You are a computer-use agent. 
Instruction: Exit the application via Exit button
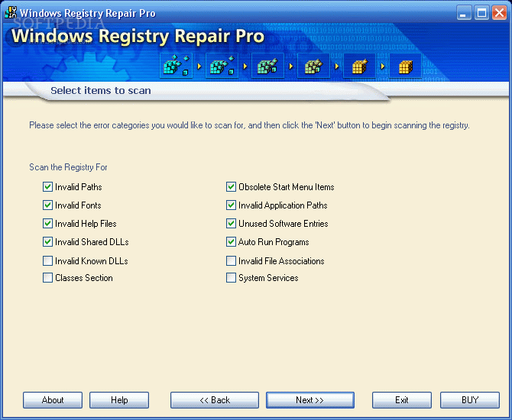pos(402,400)
